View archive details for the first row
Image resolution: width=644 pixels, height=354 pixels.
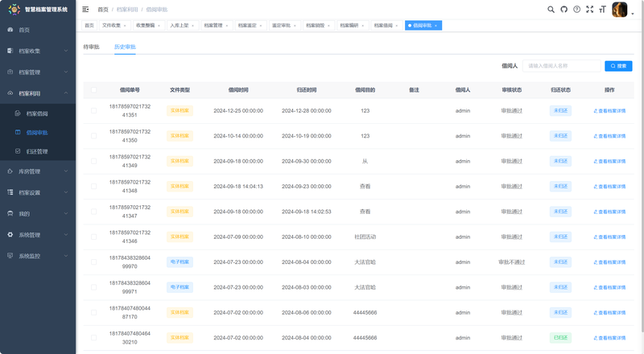[x=609, y=111]
